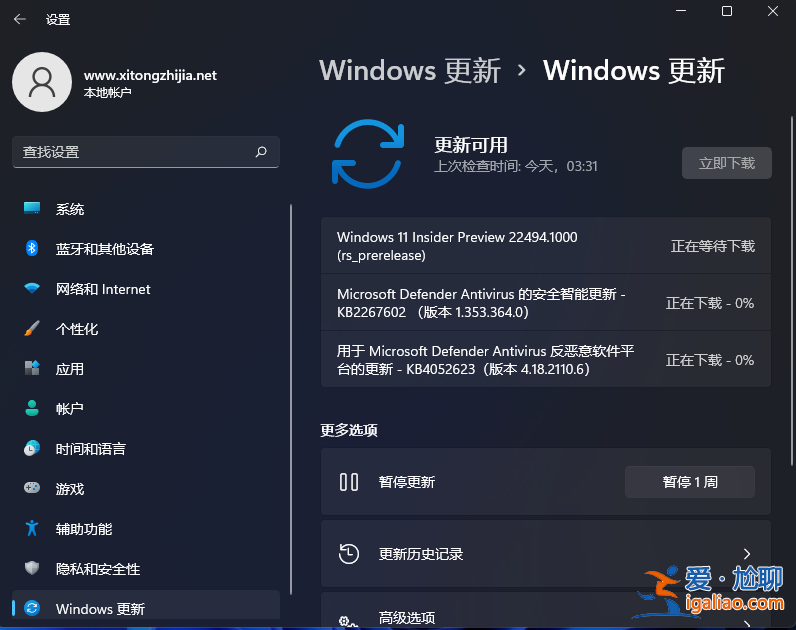Go back with the arrow icon
796x630 pixels.
click(20, 19)
